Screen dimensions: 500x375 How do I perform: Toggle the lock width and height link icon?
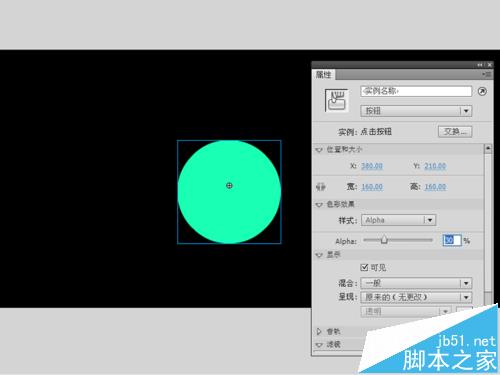pyautogui.click(x=320, y=187)
